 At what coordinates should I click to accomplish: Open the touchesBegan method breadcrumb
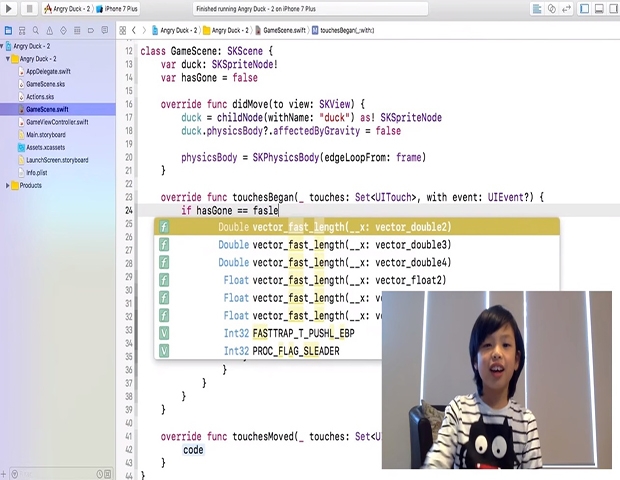tap(342, 30)
